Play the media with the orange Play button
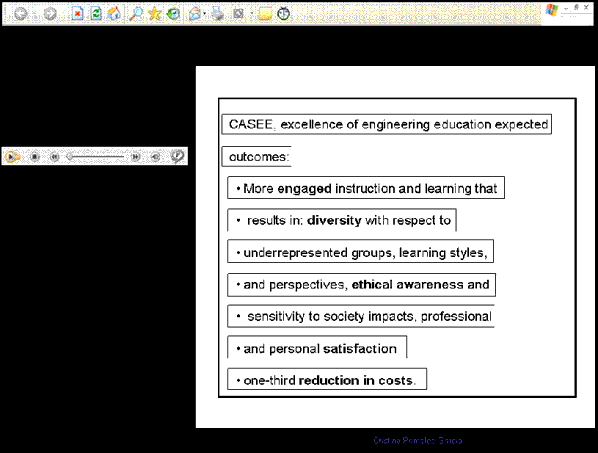The height and width of the screenshot is (453, 598). [x=12, y=156]
